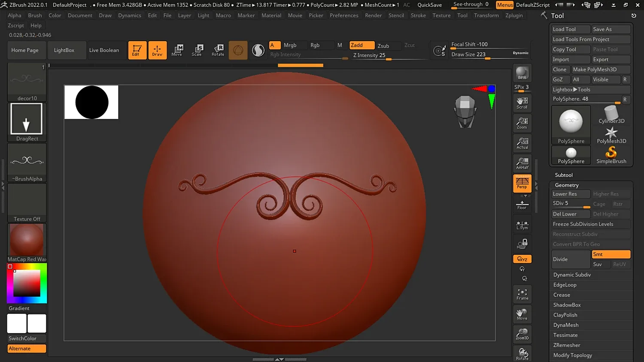Toggle Perspective mode off
Image resolution: width=644 pixels, height=362 pixels.
pos(522,183)
